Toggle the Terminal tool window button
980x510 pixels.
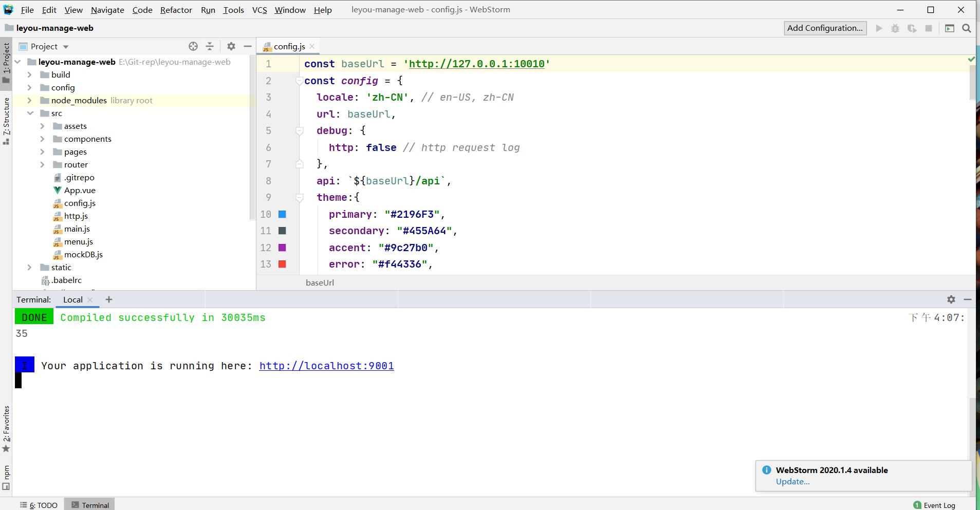pyautogui.click(x=90, y=505)
